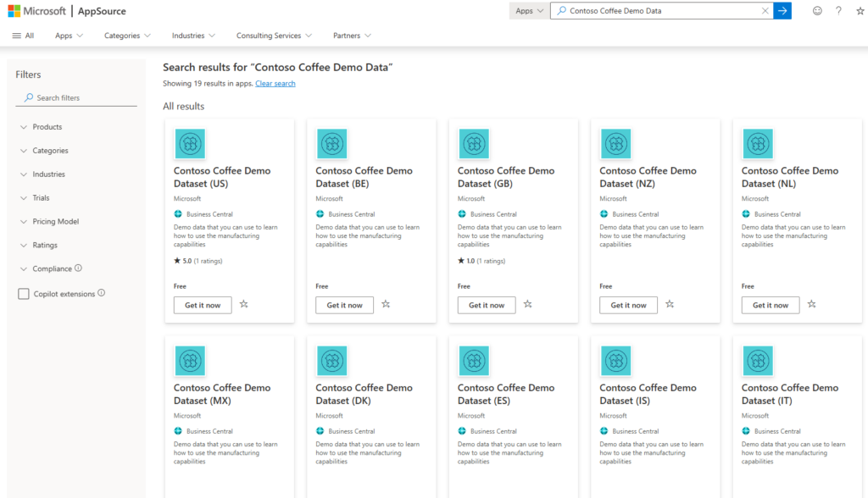Open Contoso Coffee Demo Dataset (DK) title

click(364, 394)
